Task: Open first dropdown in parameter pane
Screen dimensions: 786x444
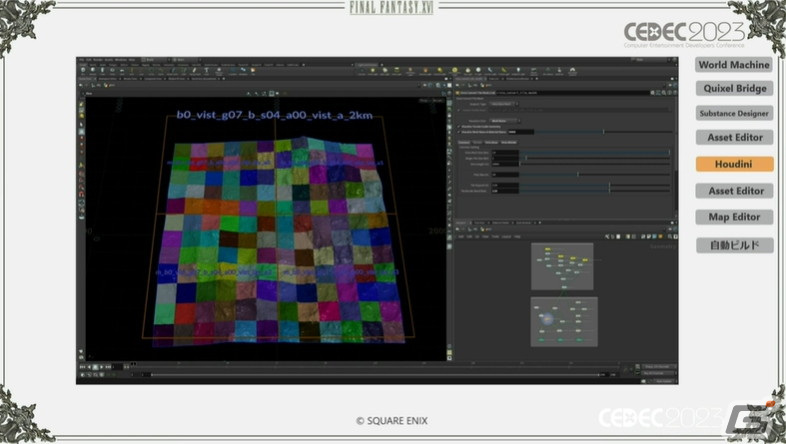Action: point(504,104)
